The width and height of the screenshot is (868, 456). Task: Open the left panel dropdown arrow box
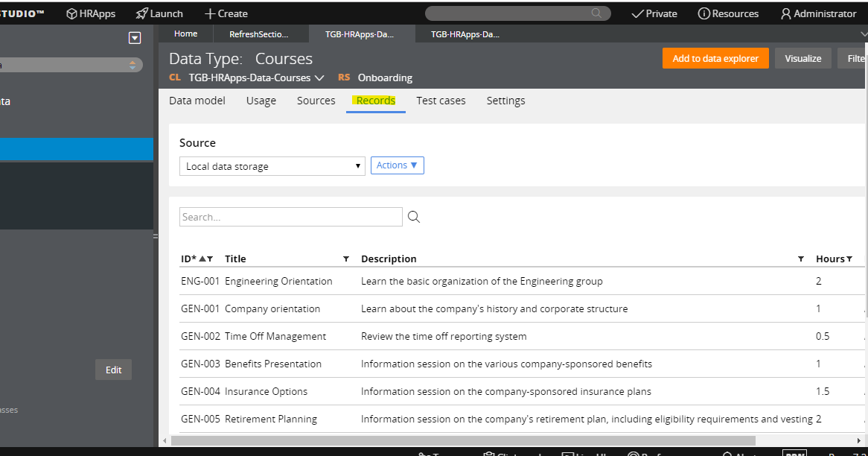coord(135,38)
